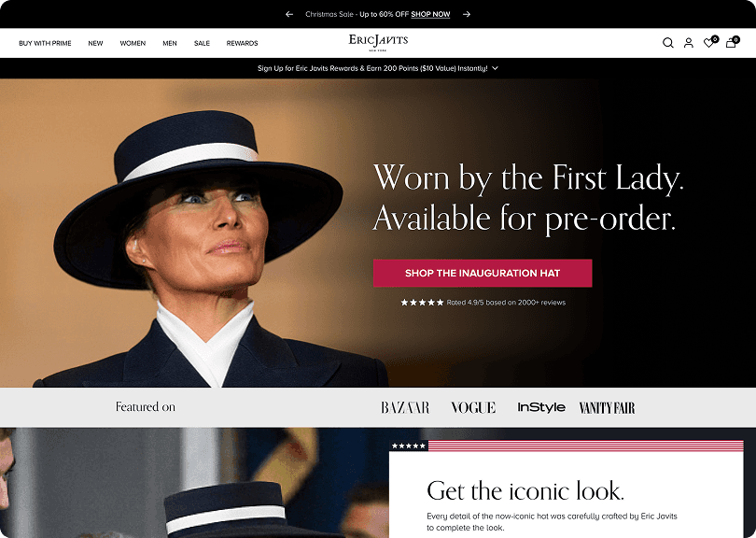View the wishlist heart icon

tap(710, 42)
